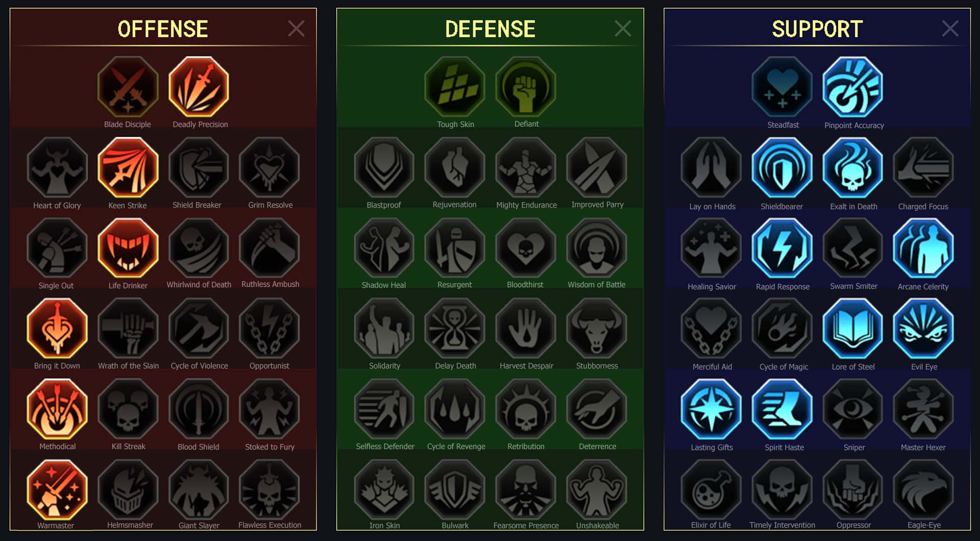Select the Deadly Precision mastery icon
980x541 pixels.
pyautogui.click(x=199, y=87)
